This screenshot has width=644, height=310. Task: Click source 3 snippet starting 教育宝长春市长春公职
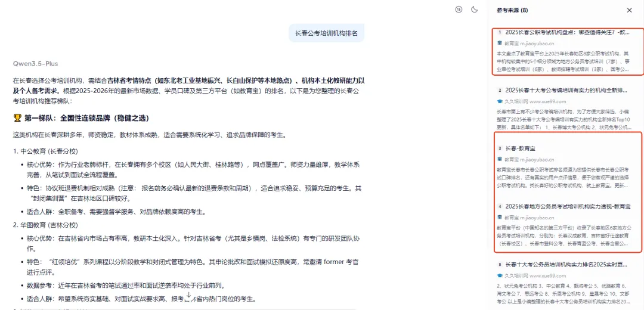563,178
